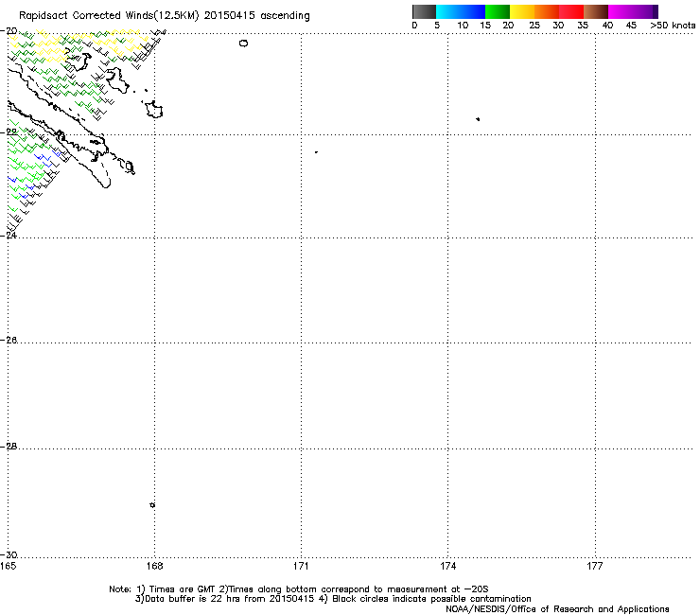Click the 'Note: 1) Times are GMT' text line
Screen dimensions: 700x615
pos(298,589)
